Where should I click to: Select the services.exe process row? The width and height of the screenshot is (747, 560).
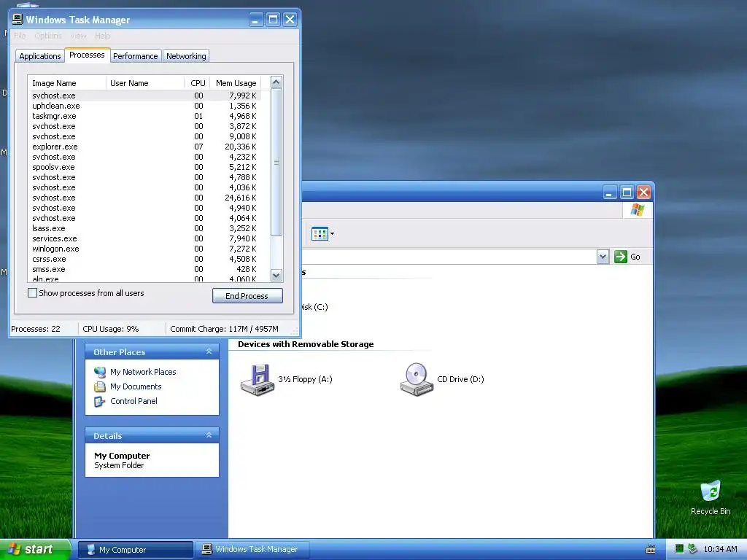[x=145, y=238]
